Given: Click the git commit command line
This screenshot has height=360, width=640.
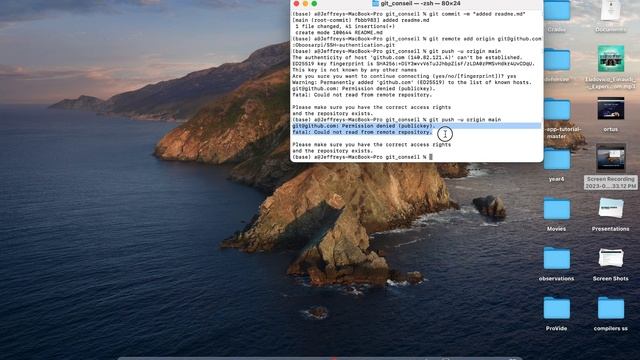Looking at the screenshot, I should pyautogui.click(x=409, y=14).
